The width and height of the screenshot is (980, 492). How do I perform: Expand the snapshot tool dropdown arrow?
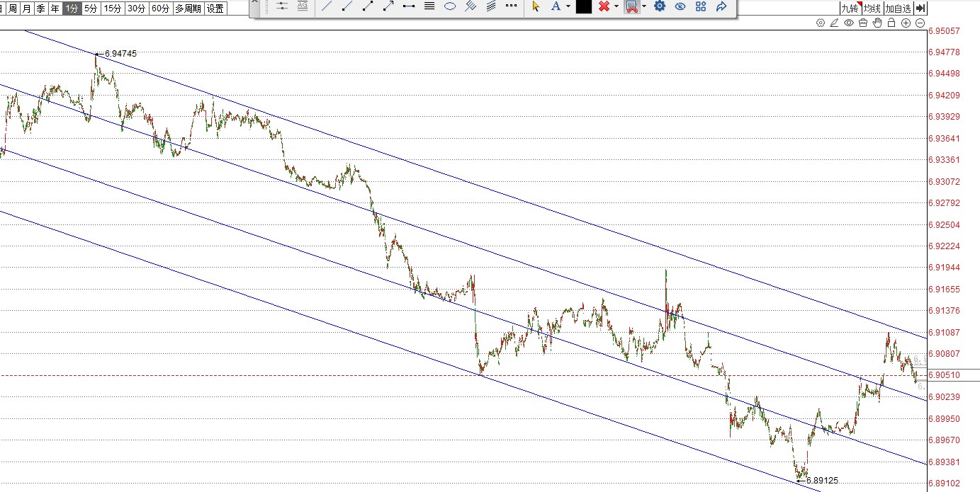coord(644,6)
